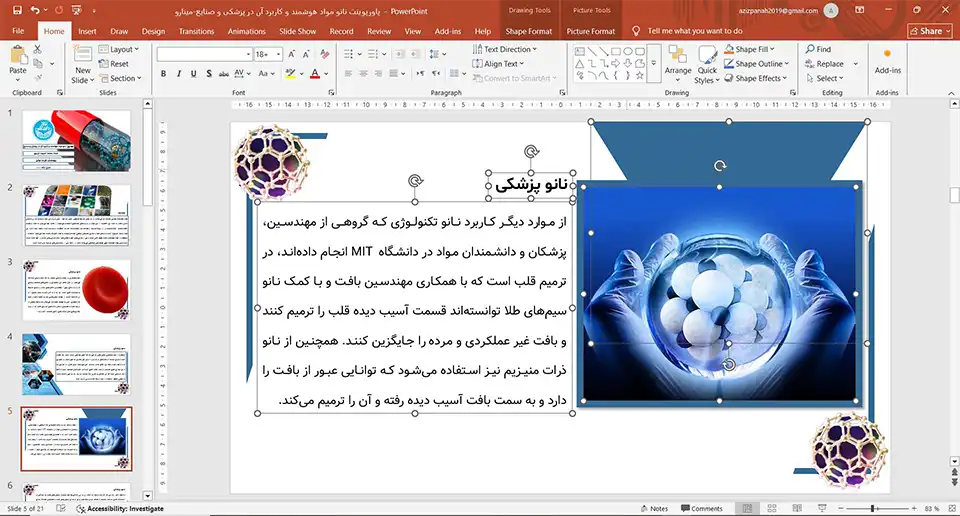Pick the Oval shape in the shapes gallery
Image resolution: width=960 pixels, height=516 pixels.
[x=628, y=51]
